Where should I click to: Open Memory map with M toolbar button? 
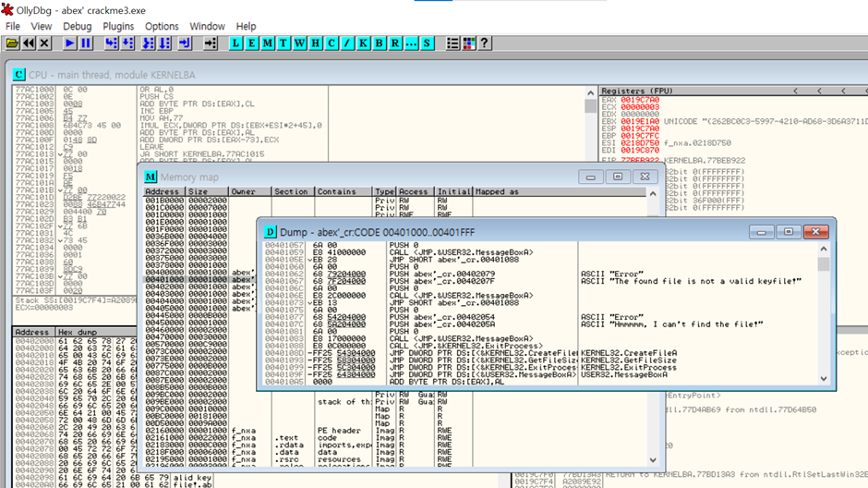[268, 43]
